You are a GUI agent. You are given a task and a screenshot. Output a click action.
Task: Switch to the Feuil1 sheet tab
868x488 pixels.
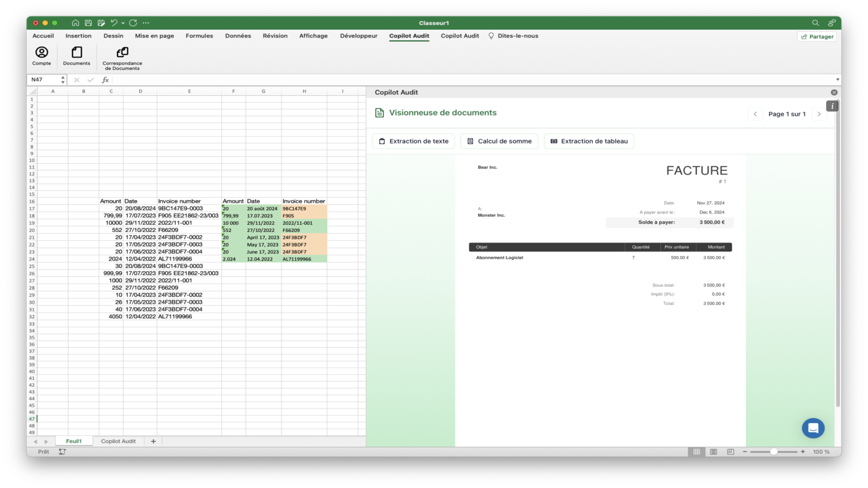[74, 441]
